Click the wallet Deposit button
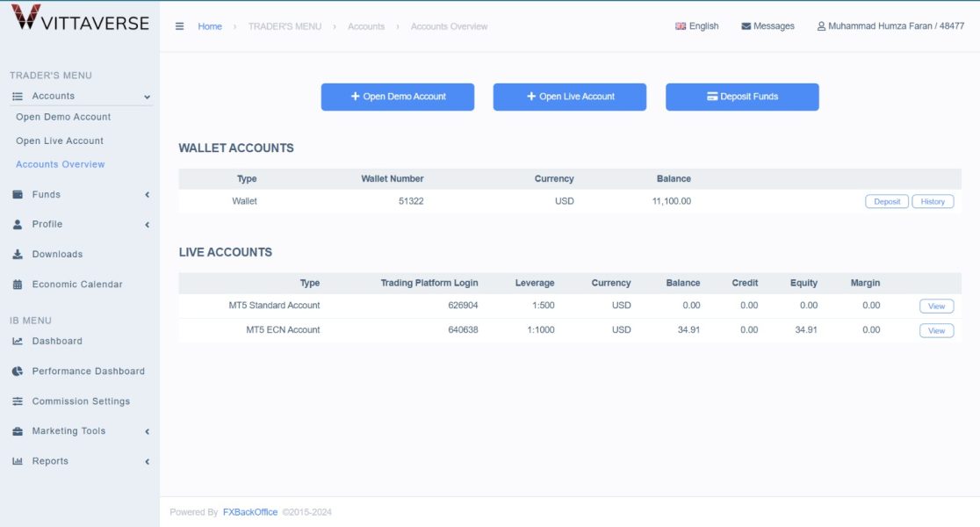Image resolution: width=980 pixels, height=527 pixels. [x=887, y=201]
